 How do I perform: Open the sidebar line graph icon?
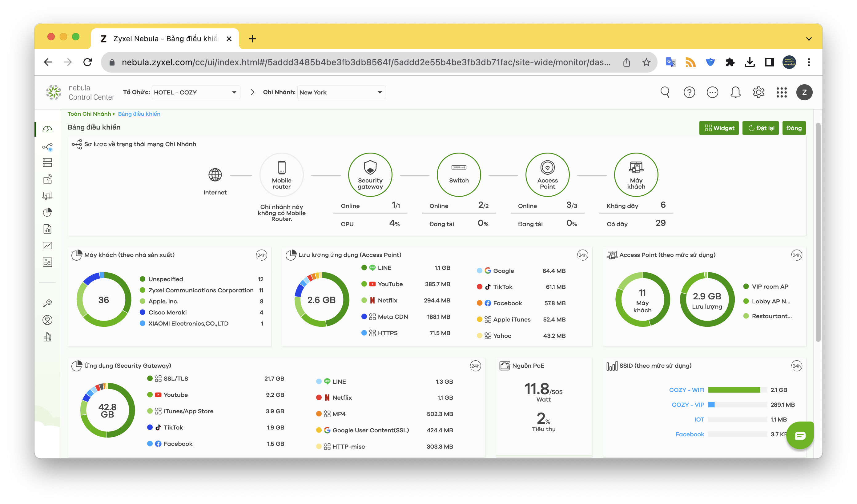point(47,245)
